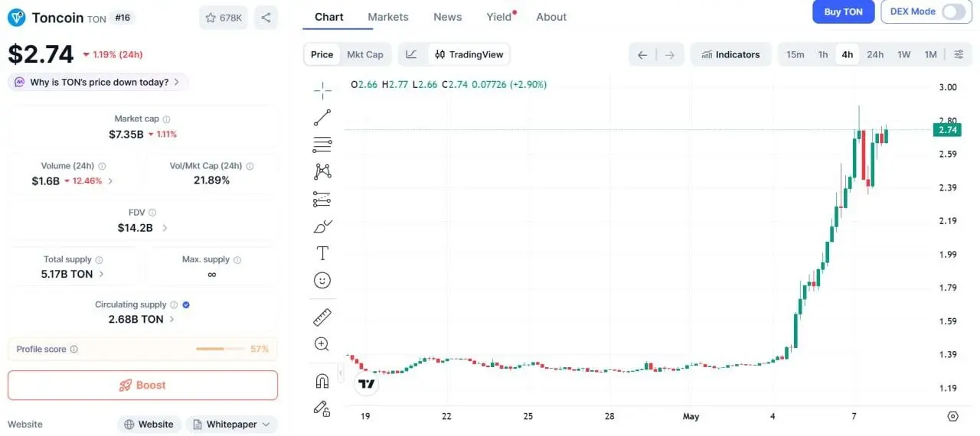
Task: Select the Text annotation tool
Action: click(x=322, y=253)
